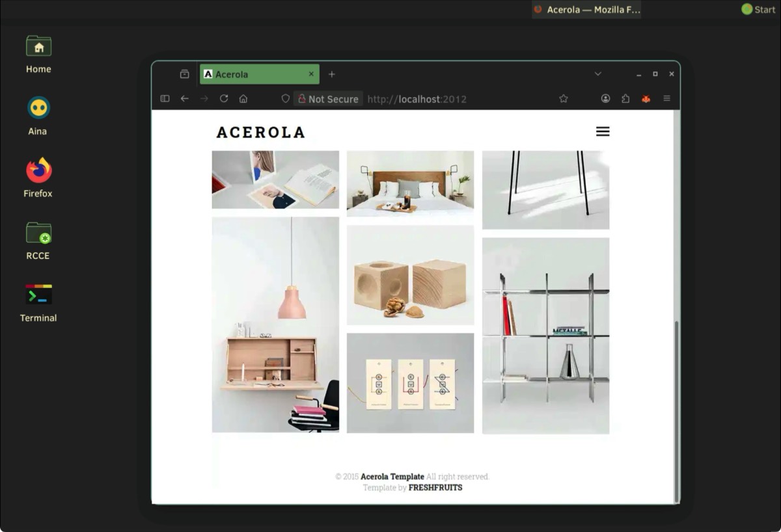
Task: Reload the current page
Action: (x=224, y=99)
